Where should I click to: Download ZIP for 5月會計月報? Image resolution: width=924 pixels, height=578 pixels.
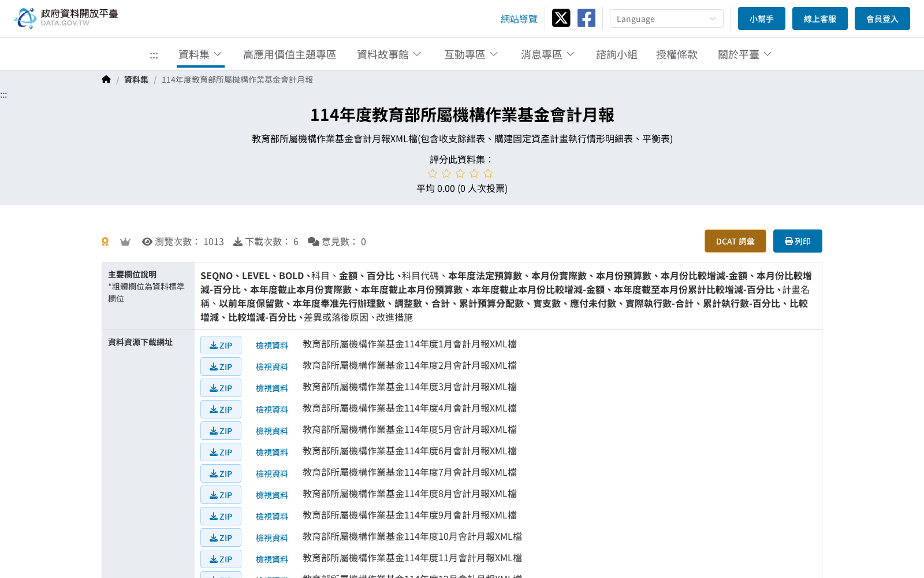[221, 431]
